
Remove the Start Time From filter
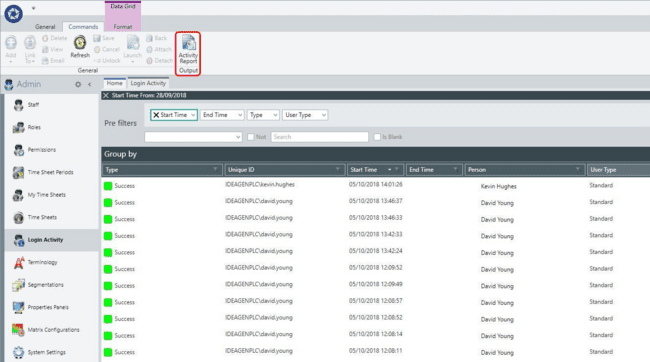(x=106, y=95)
